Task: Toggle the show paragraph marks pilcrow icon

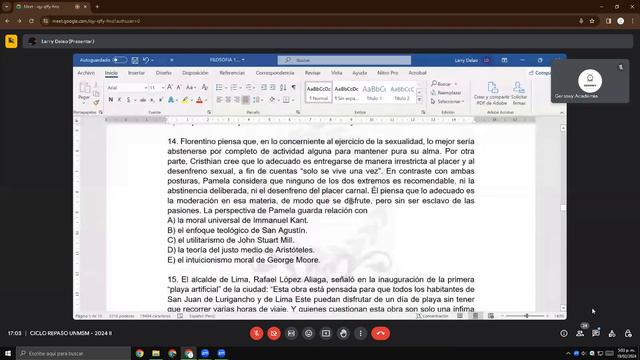Action: coord(293,87)
